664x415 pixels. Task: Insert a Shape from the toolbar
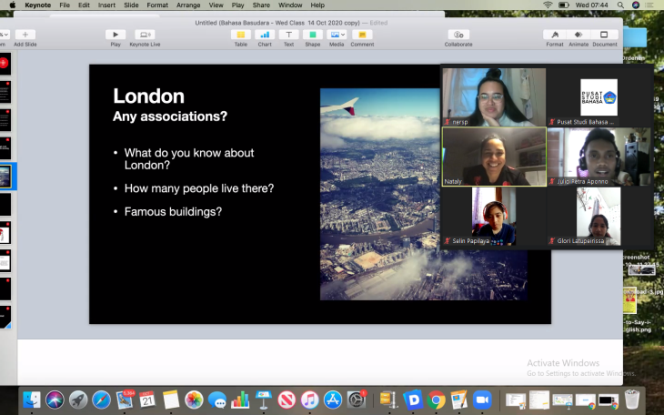coord(313,35)
